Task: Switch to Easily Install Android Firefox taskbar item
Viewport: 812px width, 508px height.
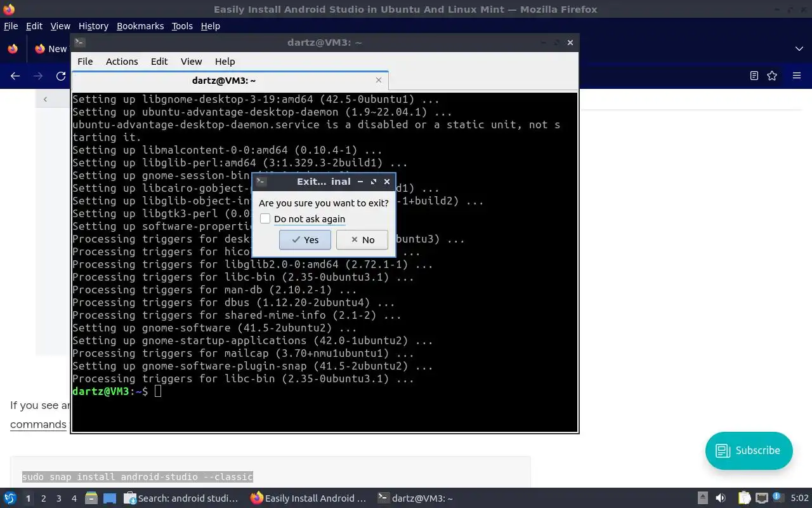Action: coord(309,498)
